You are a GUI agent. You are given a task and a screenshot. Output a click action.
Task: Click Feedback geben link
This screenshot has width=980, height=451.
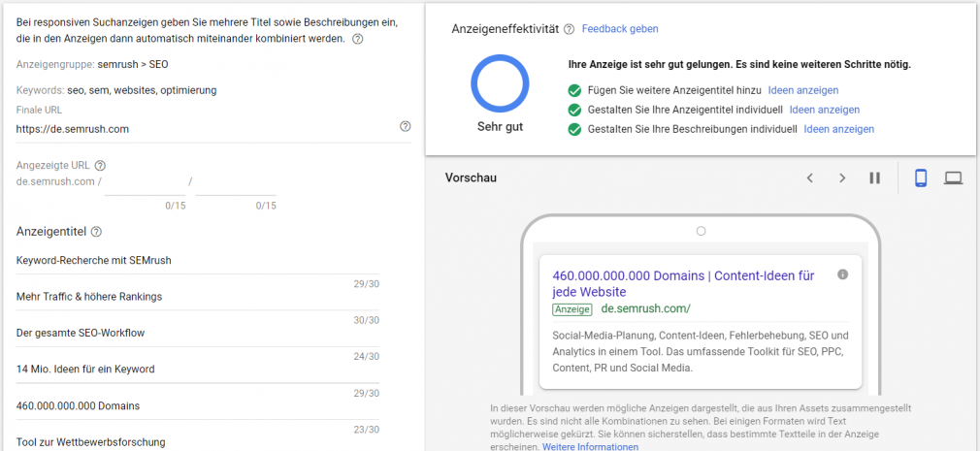click(620, 29)
